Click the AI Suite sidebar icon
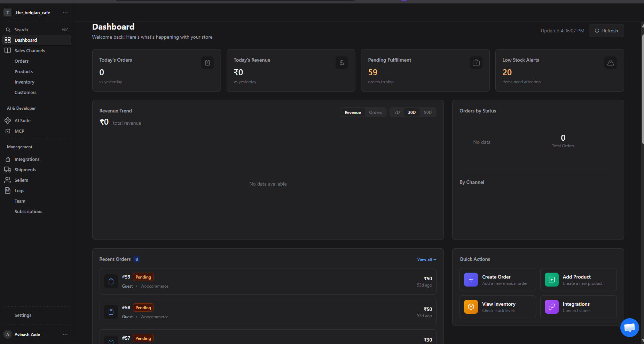The width and height of the screenshot is (644, 344). (x=8, y=120)
